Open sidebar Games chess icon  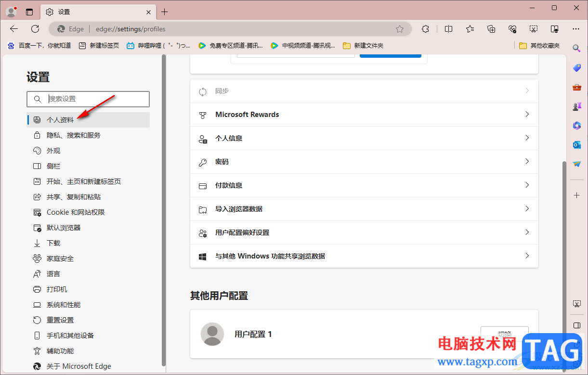[x=576, y=106]
